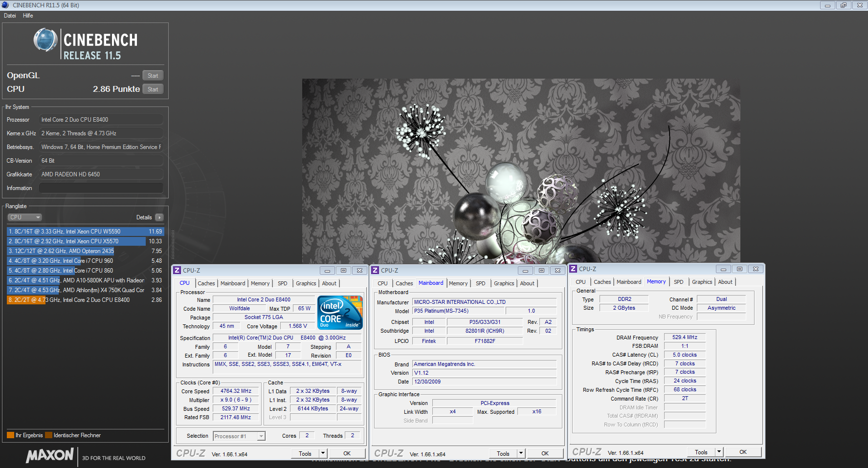Close the second CPU-Z window
Image resolution: width=868 pixels, height=468 pixels.
tap(557, 271)
